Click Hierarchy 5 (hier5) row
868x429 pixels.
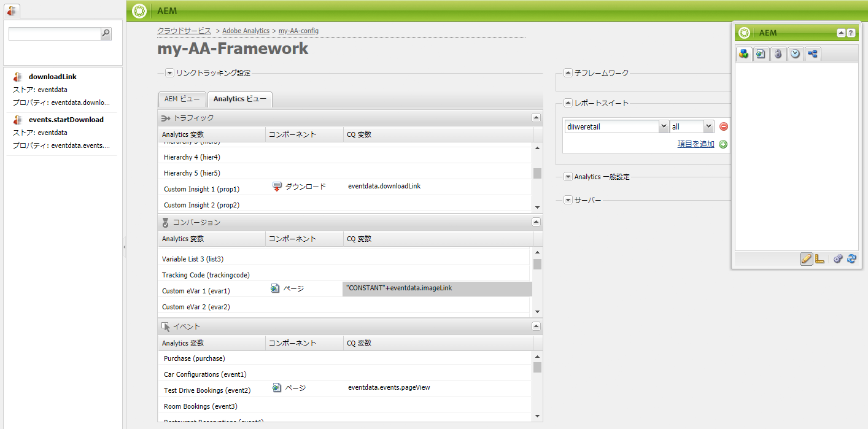(345, 171)
